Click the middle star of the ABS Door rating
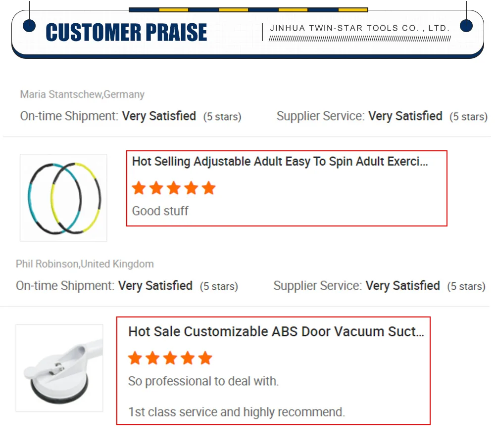Image resolution: width=495 pixels, height=448 pixels. 170,358
